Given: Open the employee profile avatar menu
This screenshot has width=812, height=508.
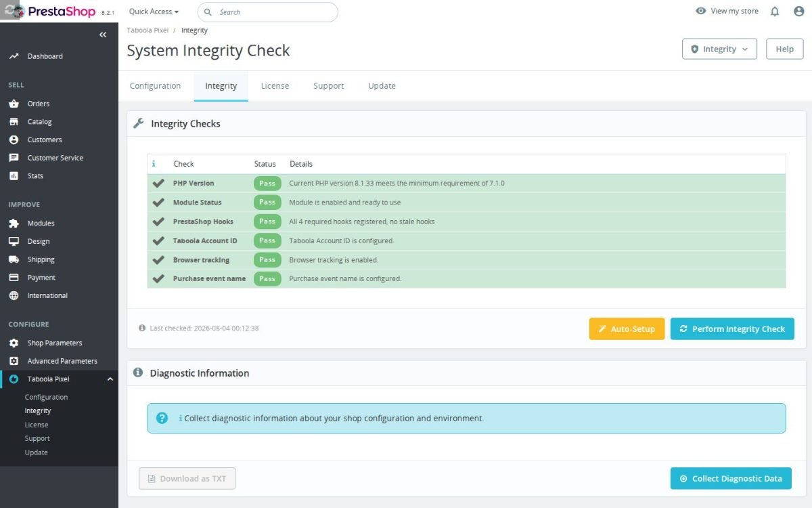Looking at the screenshot, I should (798, 12).
